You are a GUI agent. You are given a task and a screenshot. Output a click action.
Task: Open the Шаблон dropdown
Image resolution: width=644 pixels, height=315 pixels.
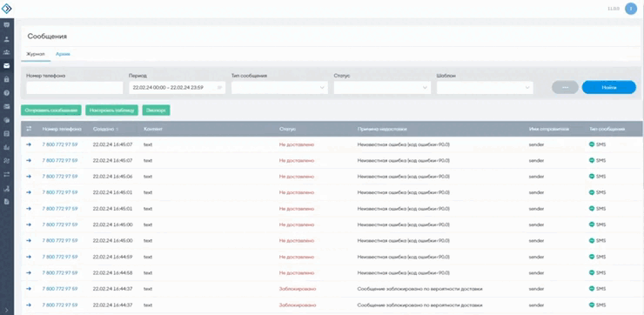pyautogui.click(x=485, y=88)
